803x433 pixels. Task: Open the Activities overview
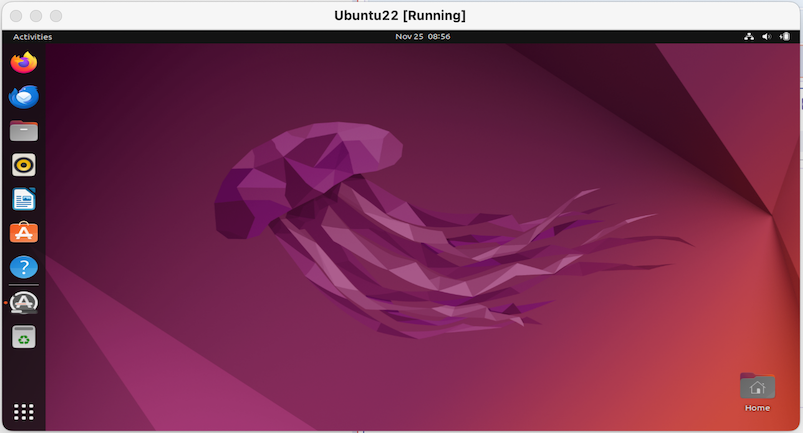pos(32,36)
